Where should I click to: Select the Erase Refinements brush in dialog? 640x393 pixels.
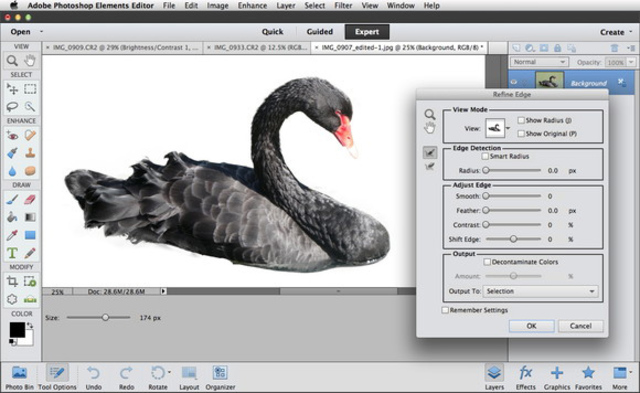(429, 166)
